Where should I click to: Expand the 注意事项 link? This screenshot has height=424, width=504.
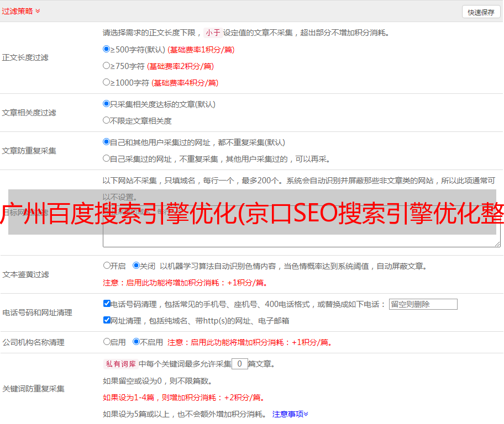(290, 414)
